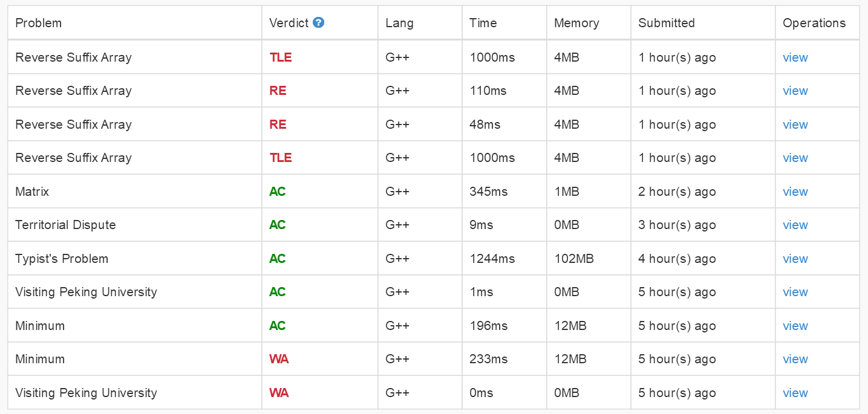Select the Time column header

(x=483, y=23)
